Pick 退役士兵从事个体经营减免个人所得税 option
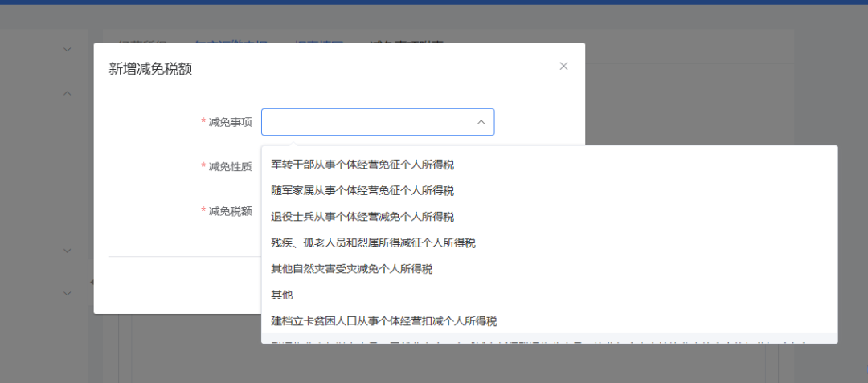 pos(362,217)
